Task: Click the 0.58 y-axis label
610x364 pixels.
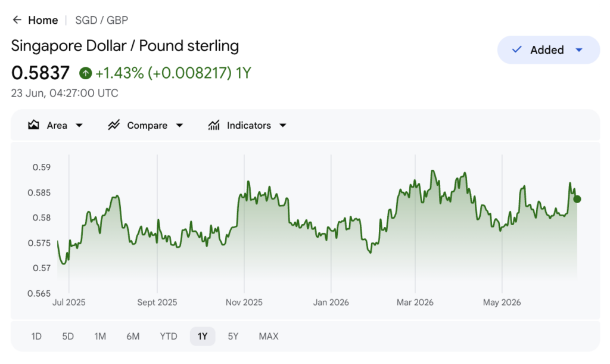Action: pos(42,218)
